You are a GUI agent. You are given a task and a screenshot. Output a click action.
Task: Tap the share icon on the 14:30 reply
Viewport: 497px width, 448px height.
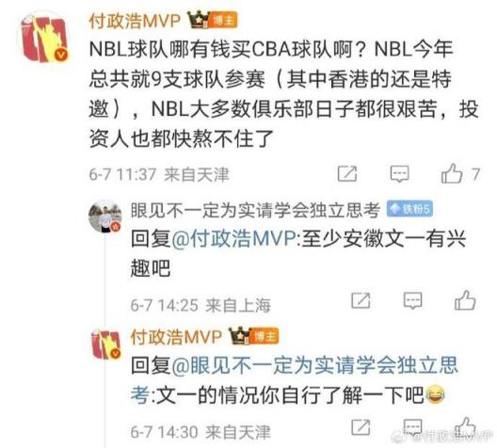(361, 427)
